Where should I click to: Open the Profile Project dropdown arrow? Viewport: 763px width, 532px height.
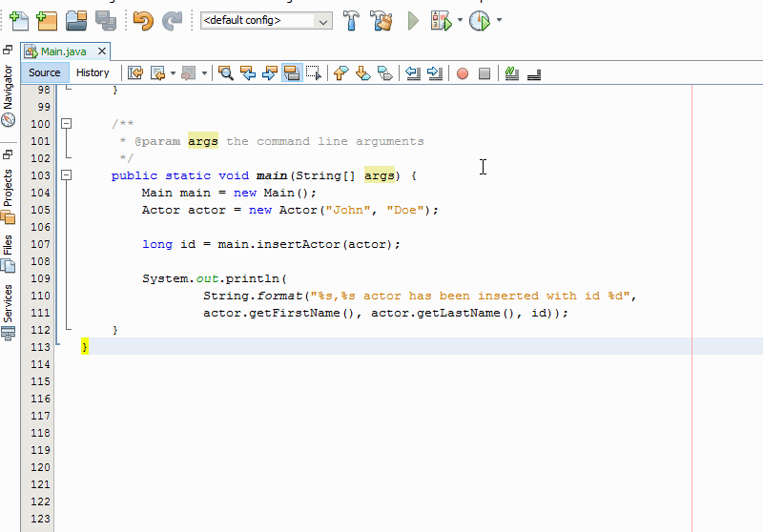pos(499,20)
